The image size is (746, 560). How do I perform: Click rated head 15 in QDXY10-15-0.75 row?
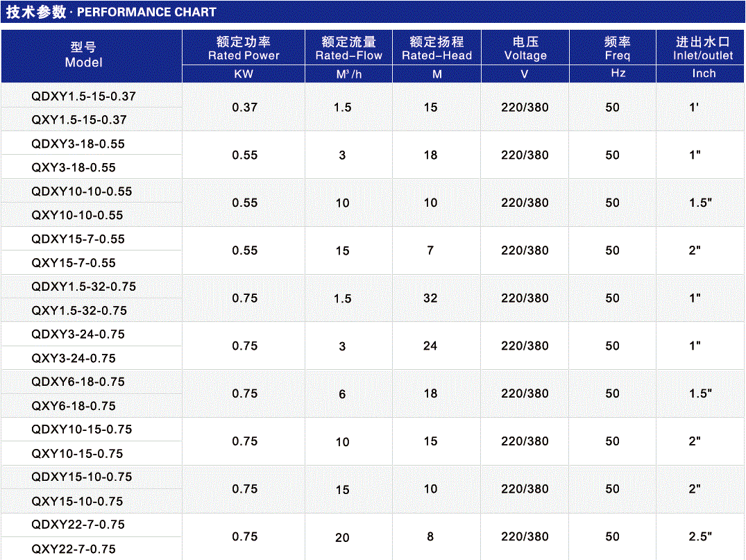[x=430, y=441]
